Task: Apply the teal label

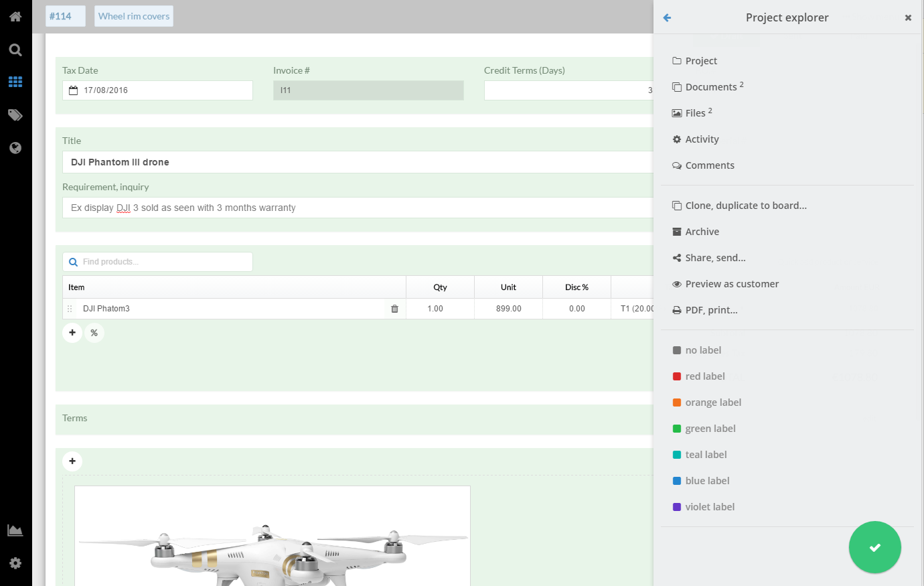Action: [x=706, y=455]
